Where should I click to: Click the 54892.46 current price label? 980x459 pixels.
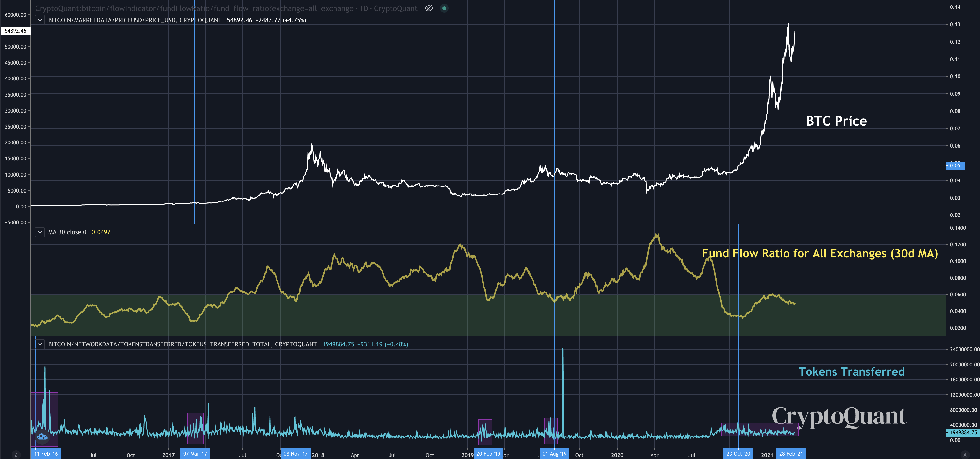16,31
